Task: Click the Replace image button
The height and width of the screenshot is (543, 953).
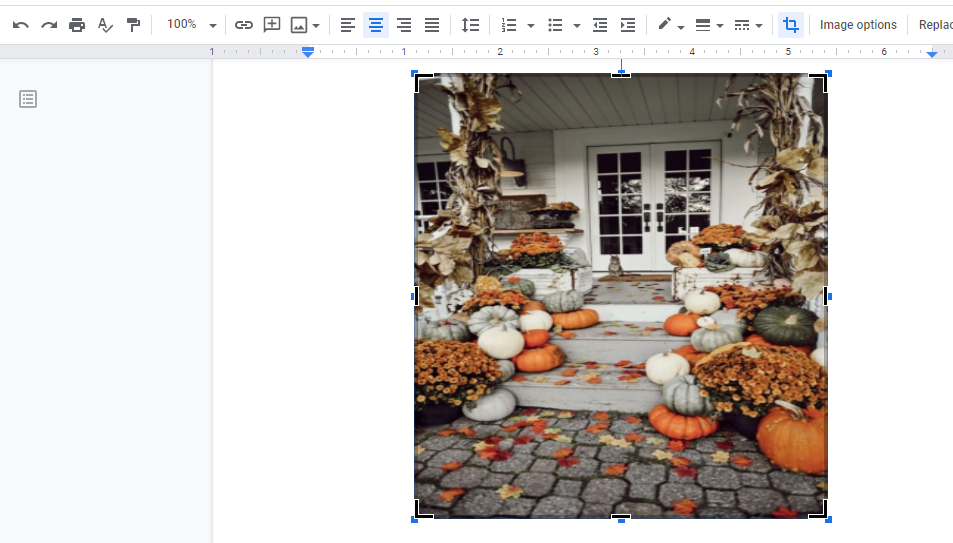Action: click(x=935, y=25)
